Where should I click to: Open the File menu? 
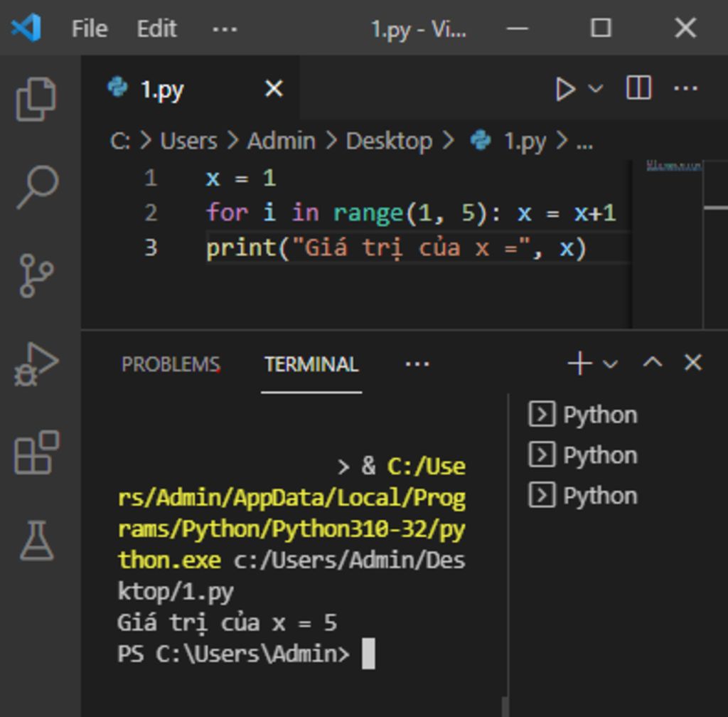tap(90, 28)
